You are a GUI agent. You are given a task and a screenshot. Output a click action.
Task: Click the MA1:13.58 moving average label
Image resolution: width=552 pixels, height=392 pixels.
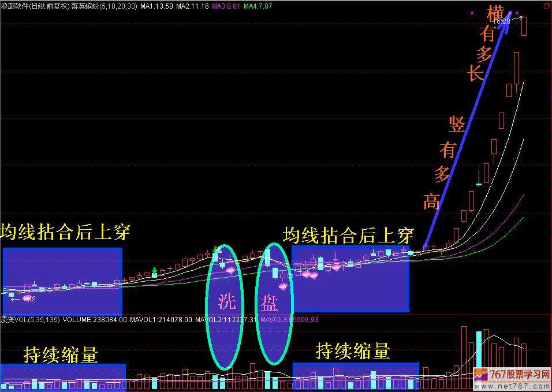[157, 5]
